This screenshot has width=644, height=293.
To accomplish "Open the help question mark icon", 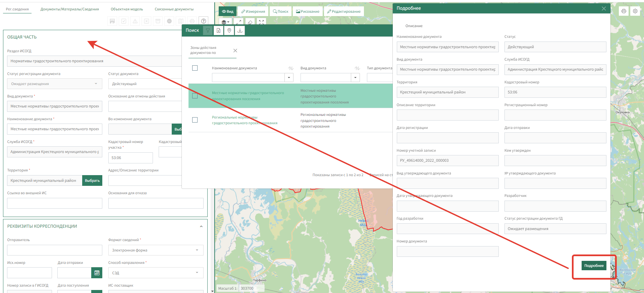I will coord(203,21).
